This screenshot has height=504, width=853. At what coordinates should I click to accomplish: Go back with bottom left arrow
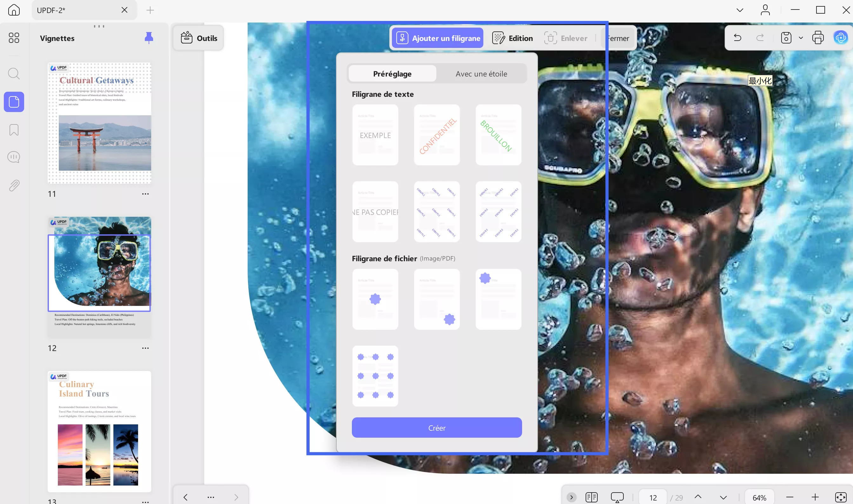(185, 497)
